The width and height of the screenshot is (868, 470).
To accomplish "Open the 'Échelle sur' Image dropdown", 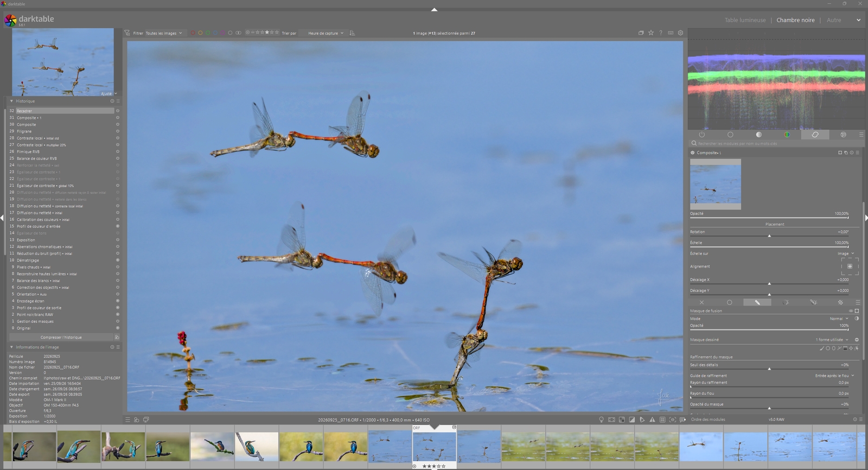I will (x=846, y=253).
